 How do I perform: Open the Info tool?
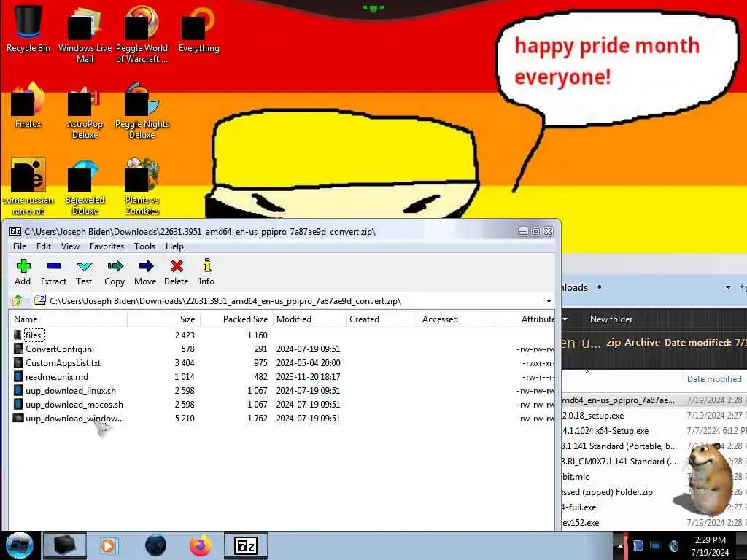point(206,273)
